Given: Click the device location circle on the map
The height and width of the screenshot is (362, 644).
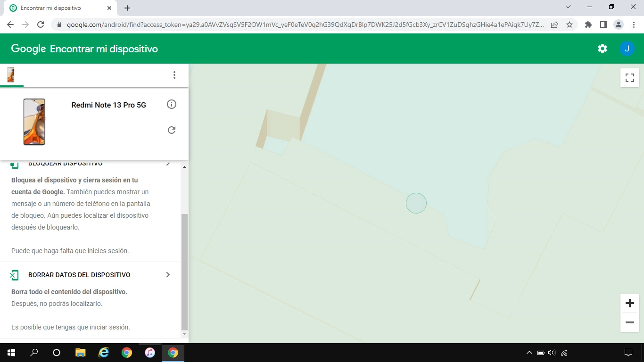Looking at the screenshot, I should click(416, 203).
